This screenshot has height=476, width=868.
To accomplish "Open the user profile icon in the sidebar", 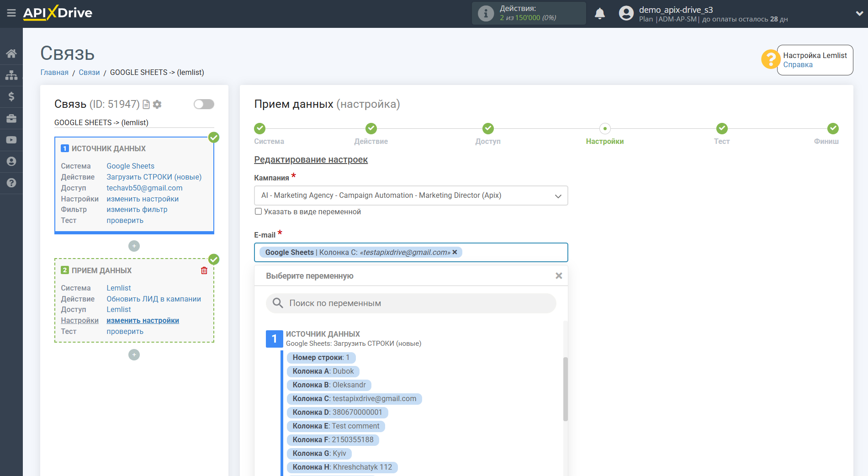I will pyautogui.click(x=11, y=161).
